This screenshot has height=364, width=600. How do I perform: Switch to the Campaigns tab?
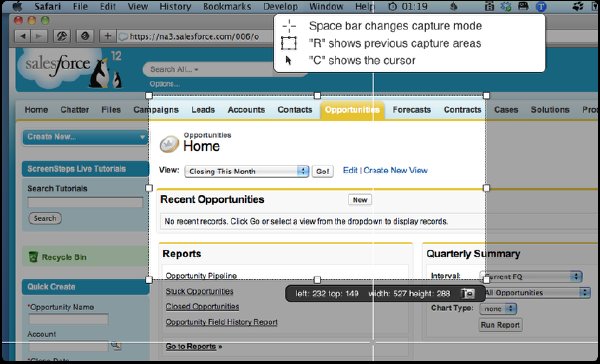pyautogui.click(x=156, y=110)
